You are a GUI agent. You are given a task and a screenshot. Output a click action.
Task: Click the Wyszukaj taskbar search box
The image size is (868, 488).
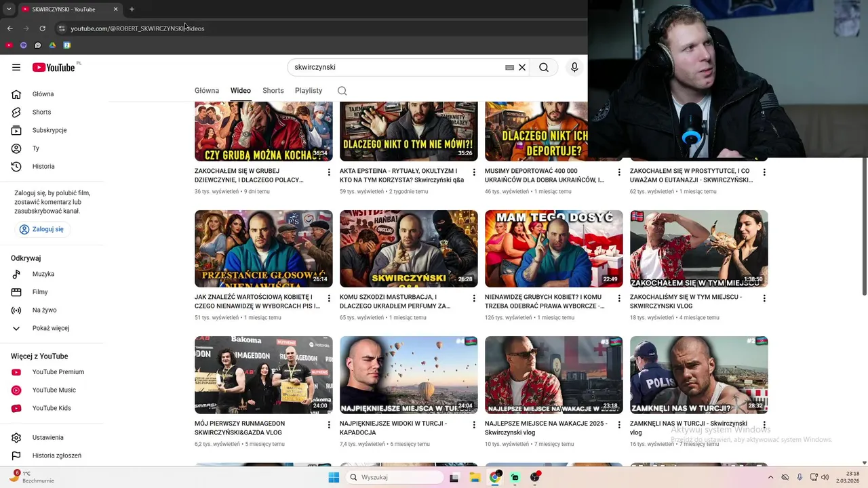click(x=395, y=477)
